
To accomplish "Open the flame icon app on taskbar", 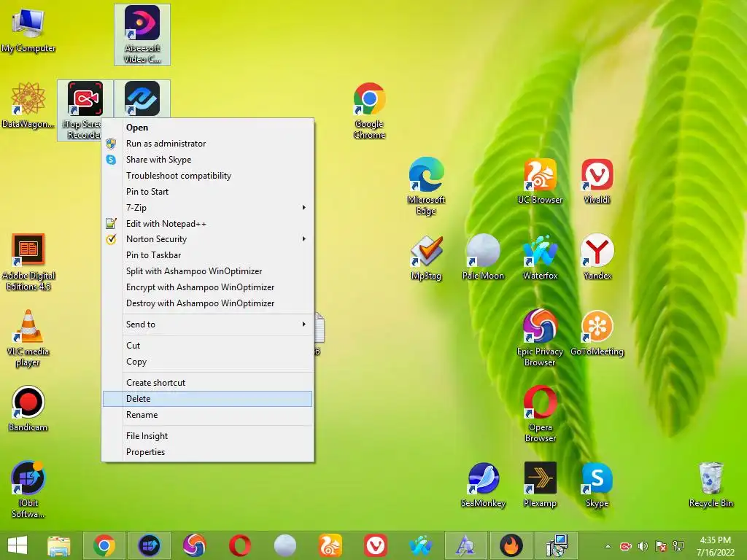I will tap(511, 545).
